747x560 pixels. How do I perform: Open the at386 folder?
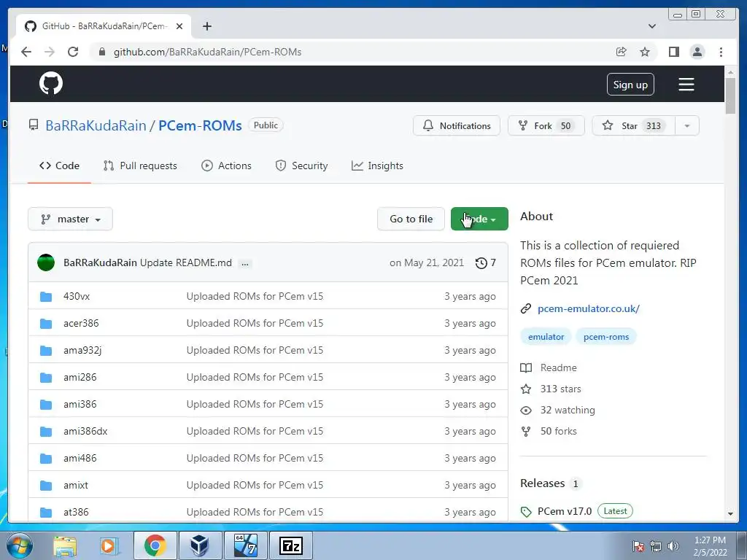coord(76,513)
